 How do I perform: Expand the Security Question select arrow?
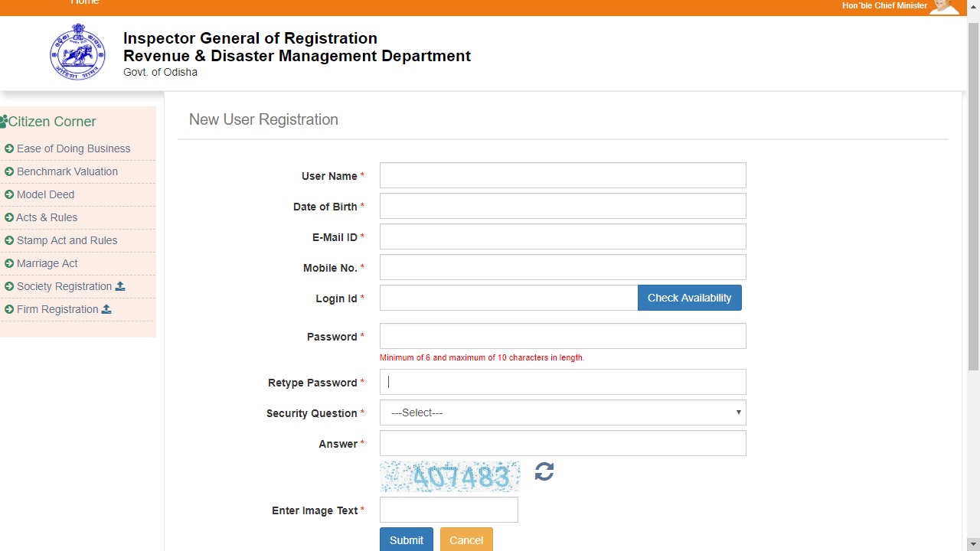(x=738, y=412)
